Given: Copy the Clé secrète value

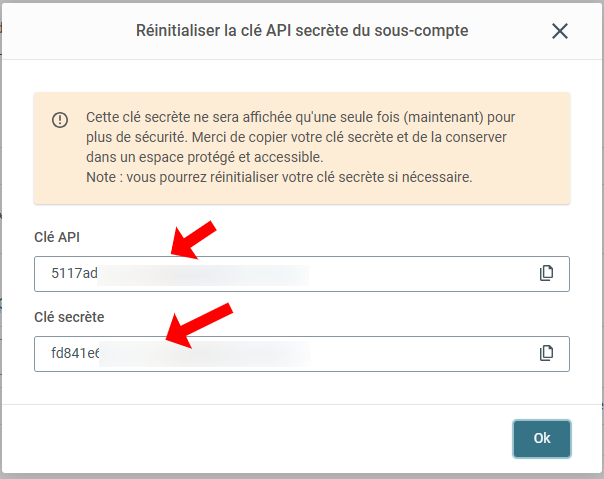Looking at the screenshot, I should tap(547, 353).
